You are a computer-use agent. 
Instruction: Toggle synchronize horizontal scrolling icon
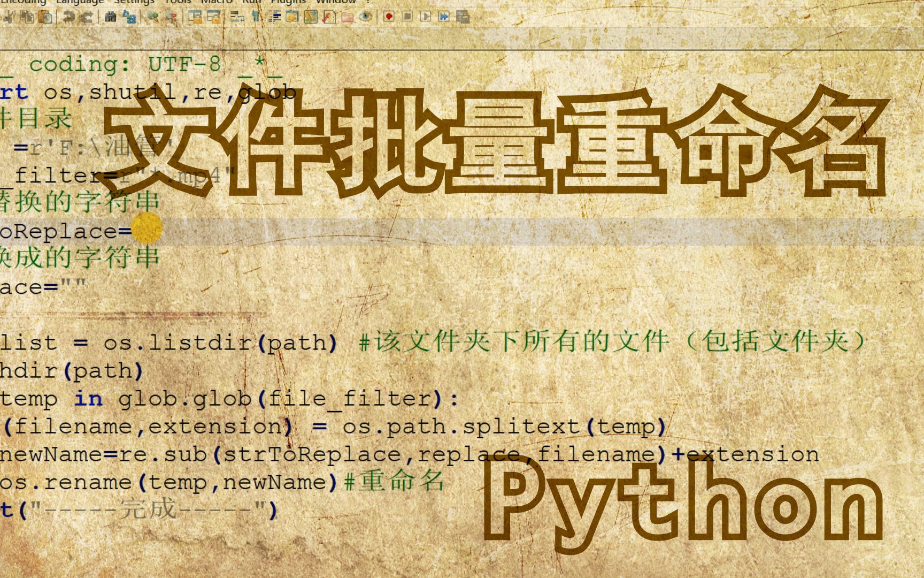213,17
